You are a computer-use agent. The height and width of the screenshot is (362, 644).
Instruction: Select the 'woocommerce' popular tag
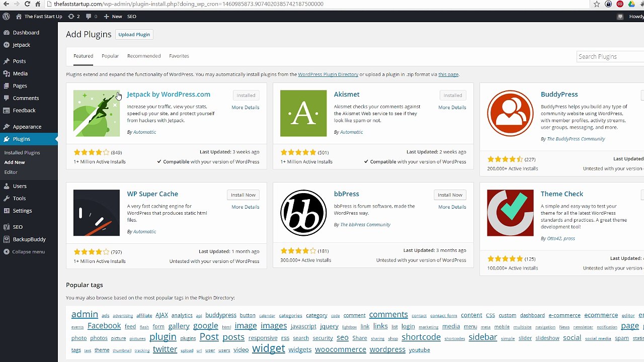[x=341, y=349]
